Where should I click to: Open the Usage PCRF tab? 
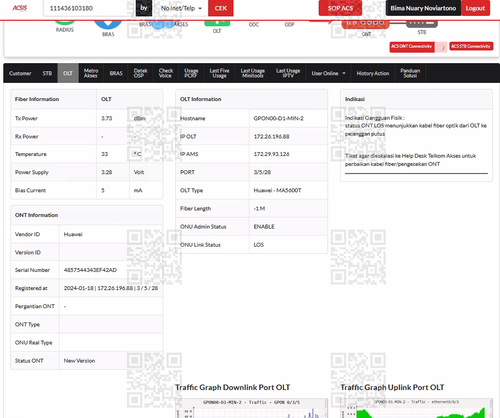click(x=191, y=73)
